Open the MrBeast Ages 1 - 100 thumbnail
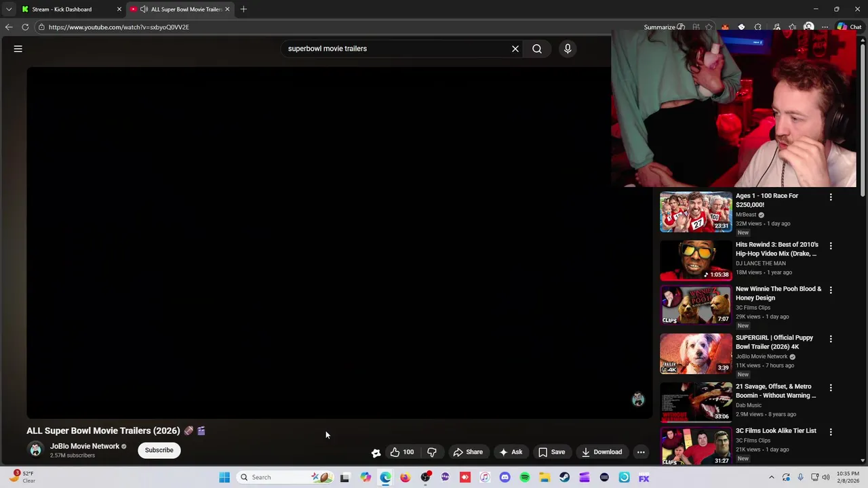Screen dimensions: 868x488 (696, 211)
